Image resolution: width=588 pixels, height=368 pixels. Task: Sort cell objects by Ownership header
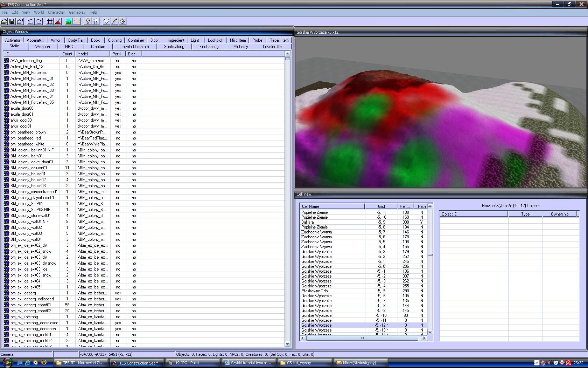(x=559, y=214)
